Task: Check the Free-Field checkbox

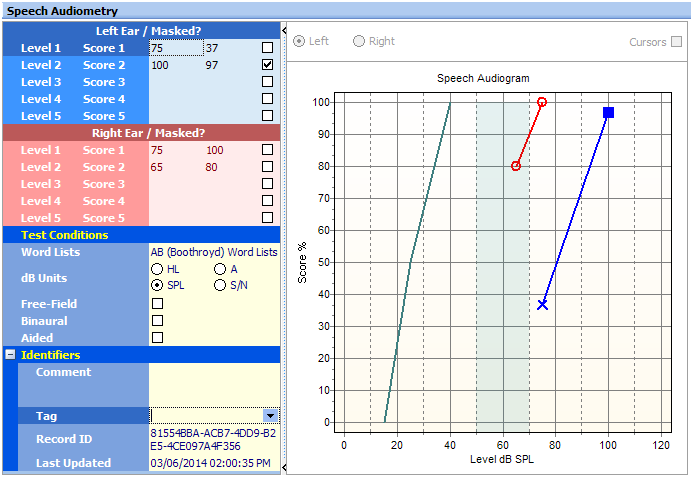Action: 157,304
